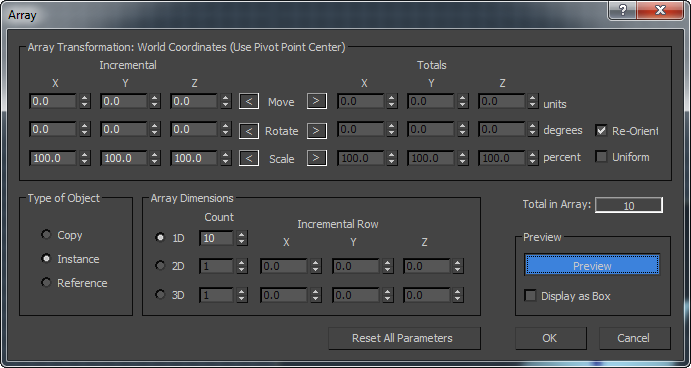Click the left arrow button beside Scale
This screenshot has width=691, height=368.
pyautogui.click(x=249, y=158)
